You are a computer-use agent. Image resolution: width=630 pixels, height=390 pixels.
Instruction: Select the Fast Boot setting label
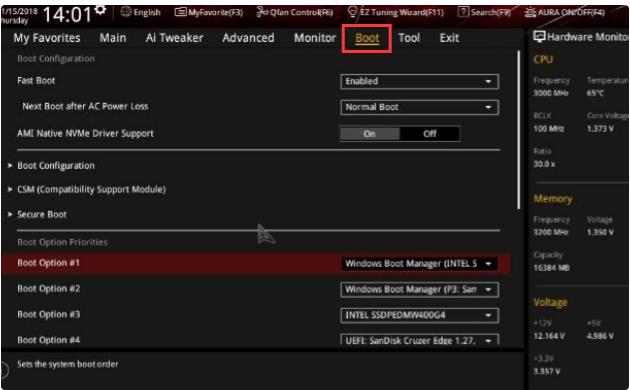point(36,80)
